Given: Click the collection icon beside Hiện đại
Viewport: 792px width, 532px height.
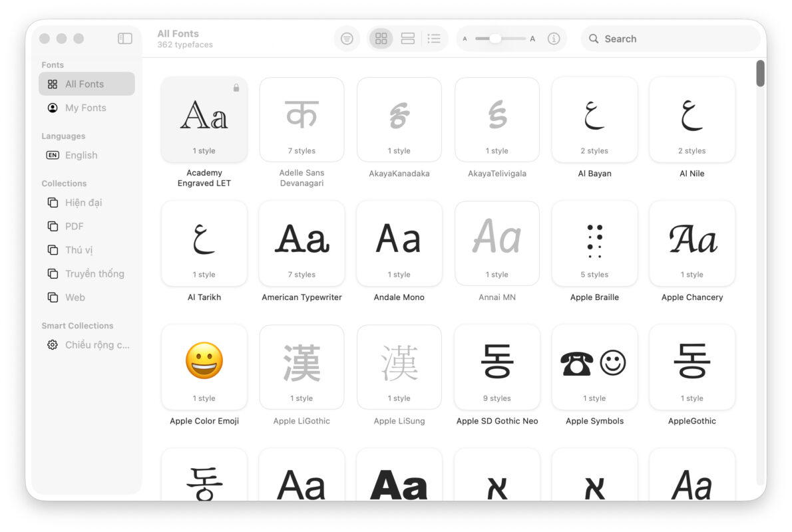Looking at the screenshot, I should [x=53, y=202].
